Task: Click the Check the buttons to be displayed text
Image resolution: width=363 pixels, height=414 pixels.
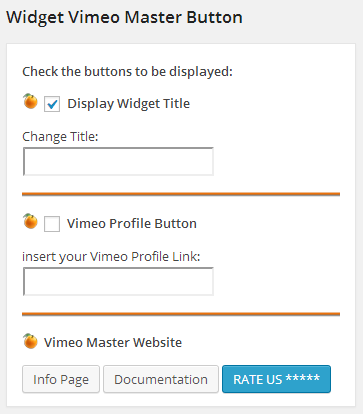Action: click(127, 72)
